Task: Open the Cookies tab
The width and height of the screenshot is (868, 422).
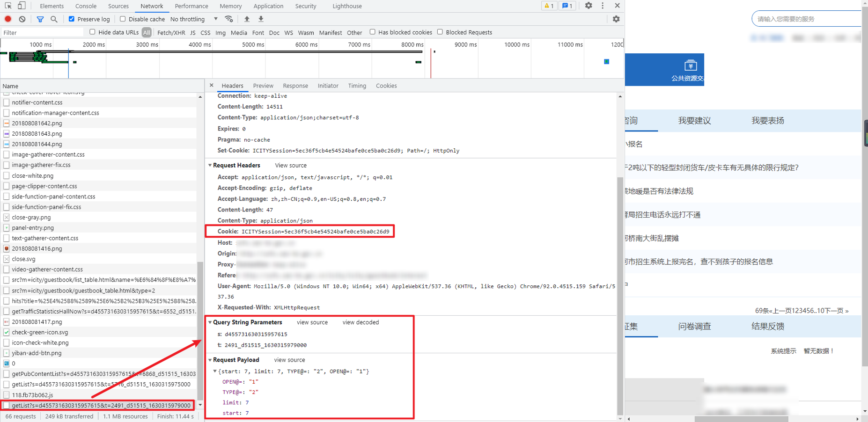Action: [386, 86]
